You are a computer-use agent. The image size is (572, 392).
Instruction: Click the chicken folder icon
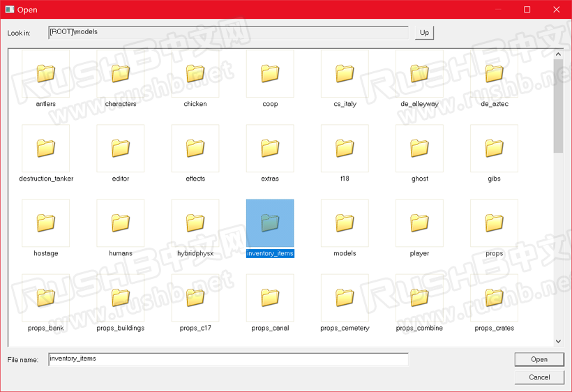click(x=195, y=73)
